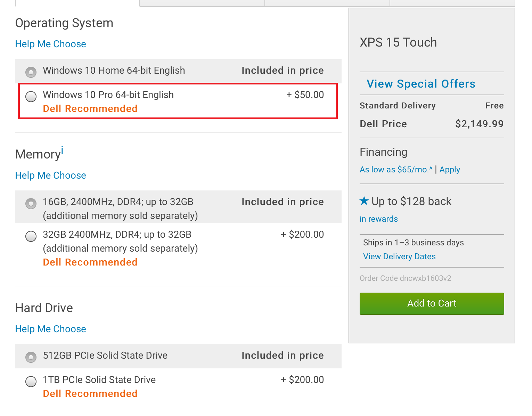Open Help Me Choose under Operating System
Viewport: 532px width, 416px height.
(x=50, y=44)
